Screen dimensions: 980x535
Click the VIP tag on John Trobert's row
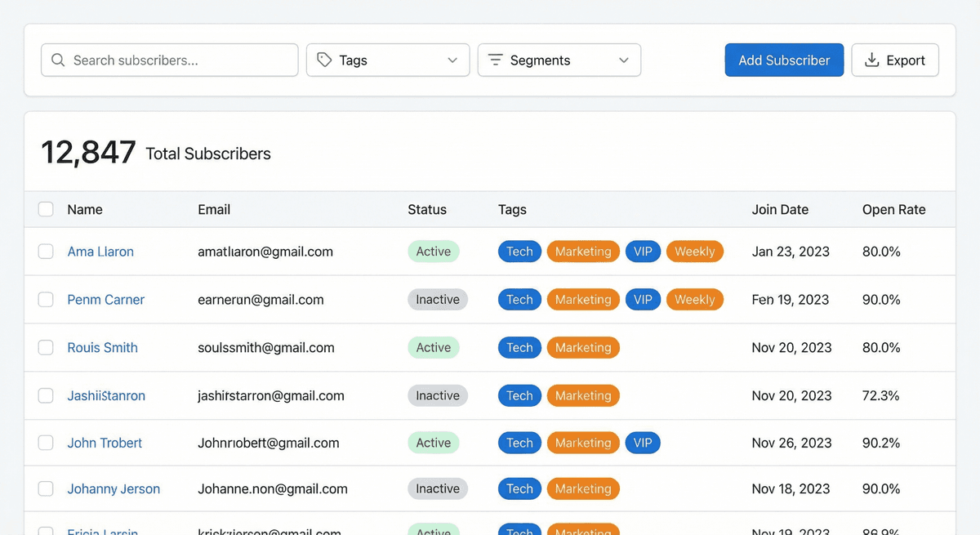[x=643, y=442]
